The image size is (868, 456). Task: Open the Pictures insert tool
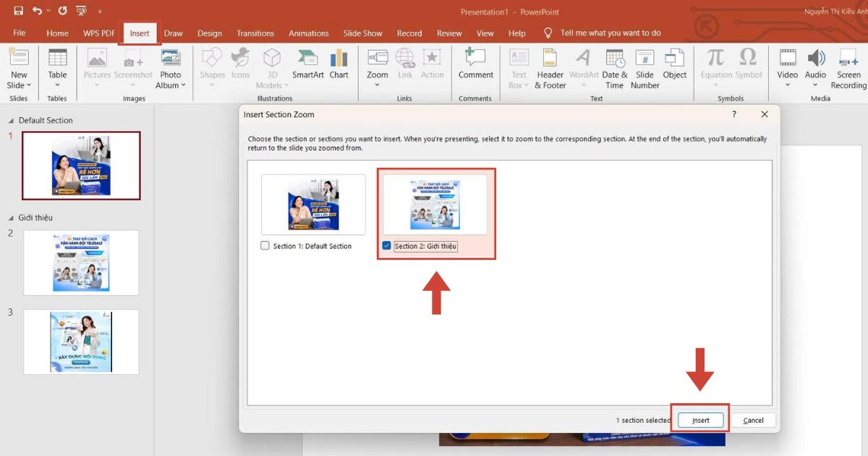97,69
